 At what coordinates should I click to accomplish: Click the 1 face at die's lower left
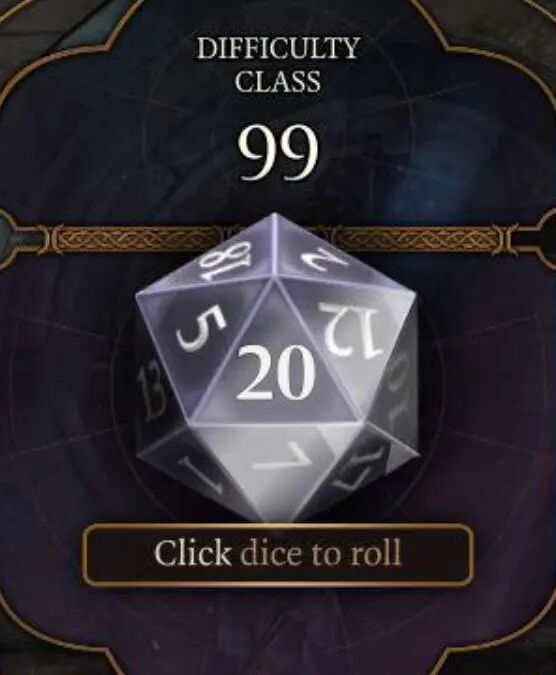(x=198, y=474)
